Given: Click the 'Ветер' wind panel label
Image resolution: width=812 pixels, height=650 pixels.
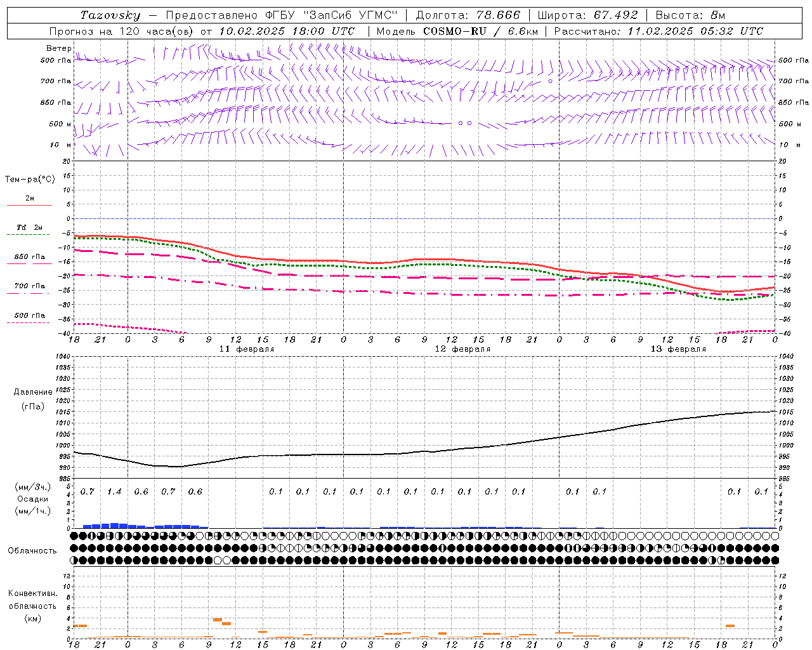Looking at the screenshot, I should pos(59,48).
